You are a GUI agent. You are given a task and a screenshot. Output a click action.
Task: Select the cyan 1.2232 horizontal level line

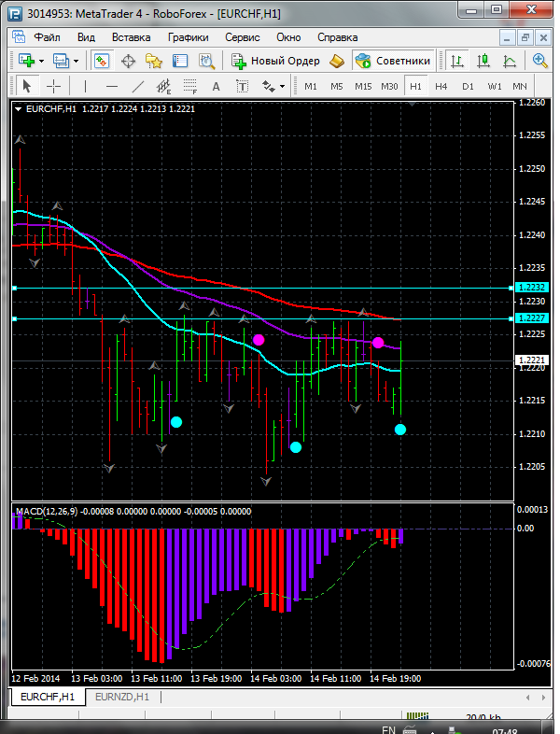tap(262, 288)
